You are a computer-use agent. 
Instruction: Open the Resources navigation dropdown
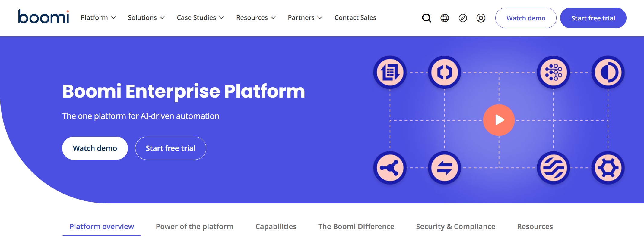click(256, 18)
